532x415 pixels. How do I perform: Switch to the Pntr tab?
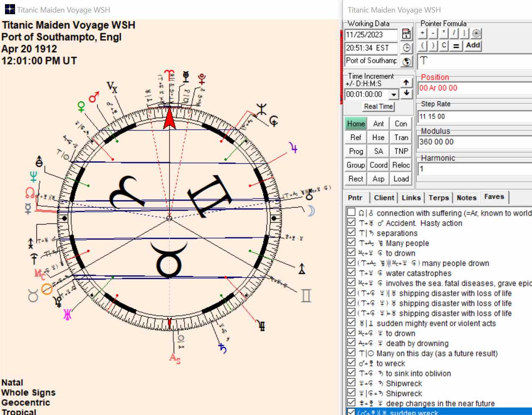[355, 198]
